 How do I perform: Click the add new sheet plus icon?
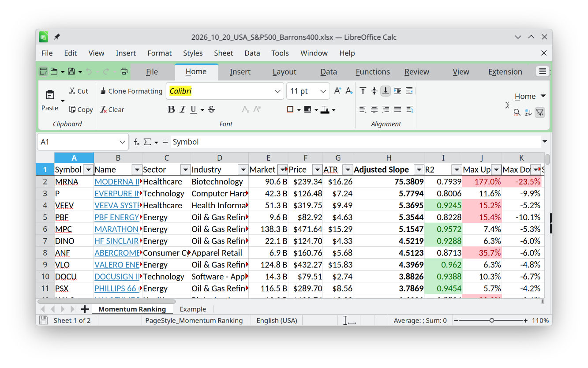click(x=85, y=309)
